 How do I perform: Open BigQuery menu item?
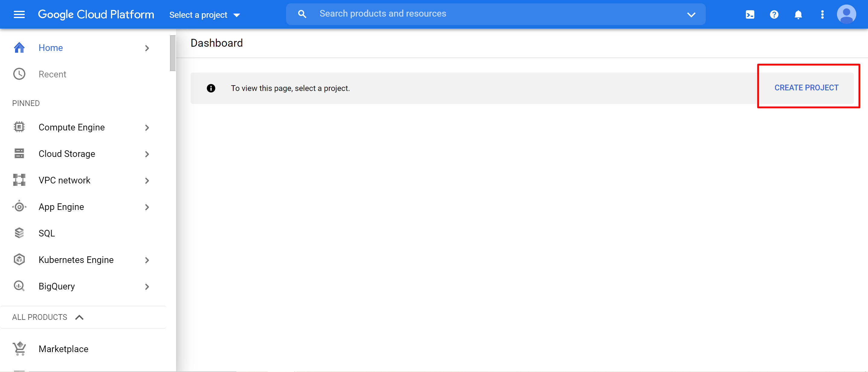coord(57,286)
